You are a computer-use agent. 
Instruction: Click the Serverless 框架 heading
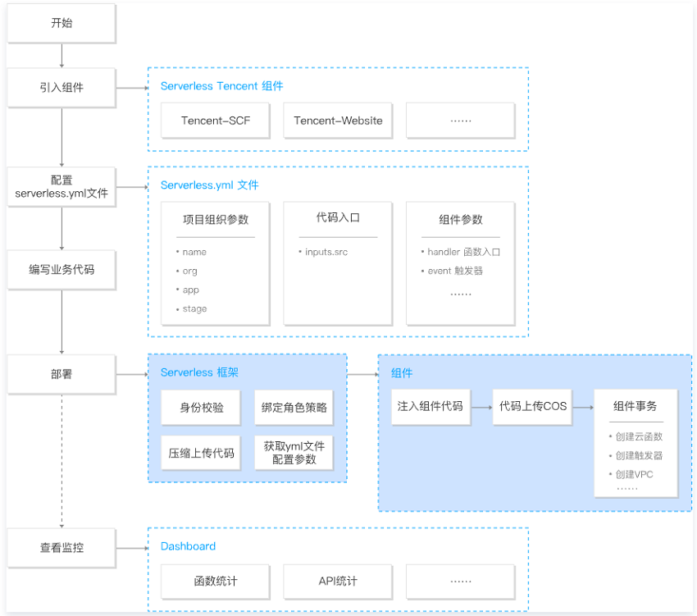[x=199, y=372]
